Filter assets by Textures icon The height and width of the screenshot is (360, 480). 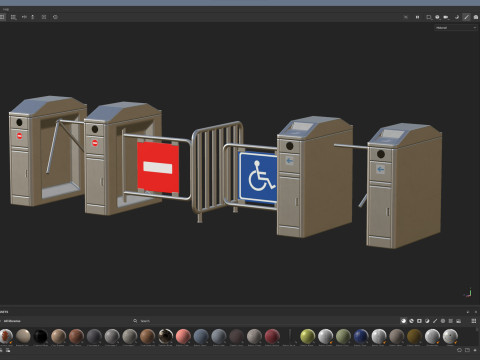coord(451,321)
